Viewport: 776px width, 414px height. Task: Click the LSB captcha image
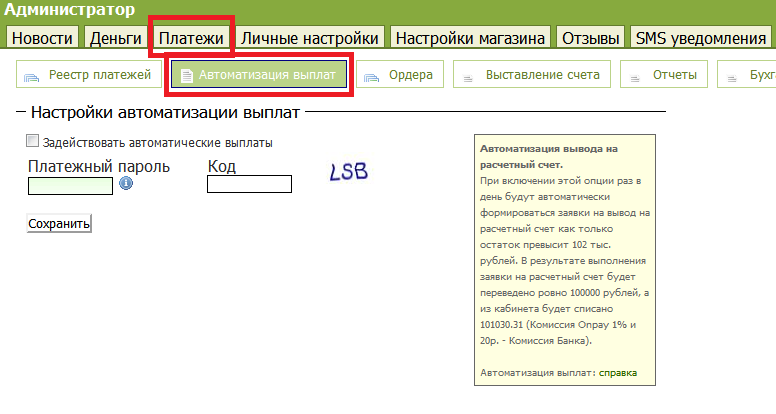point(349,172)
